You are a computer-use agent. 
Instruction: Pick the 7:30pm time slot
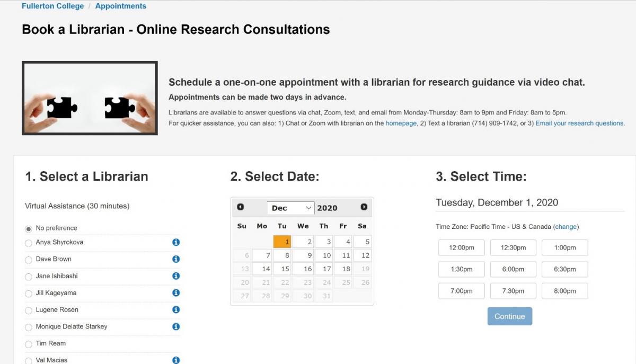click(513, 291)
